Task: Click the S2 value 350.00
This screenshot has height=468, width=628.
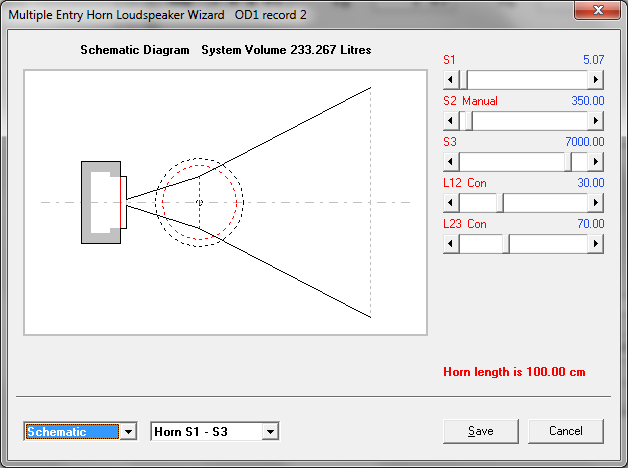Action: tap(588, 101)
